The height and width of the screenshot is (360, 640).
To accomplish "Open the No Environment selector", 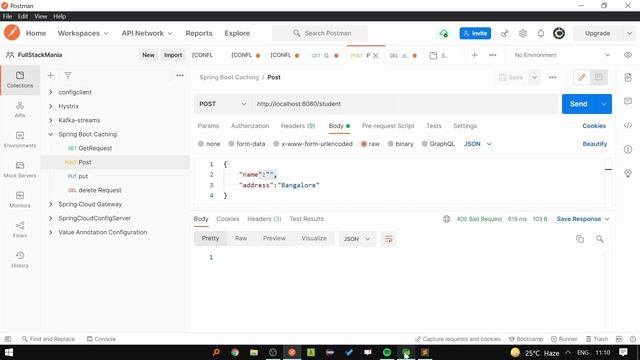I will (562, 55).
